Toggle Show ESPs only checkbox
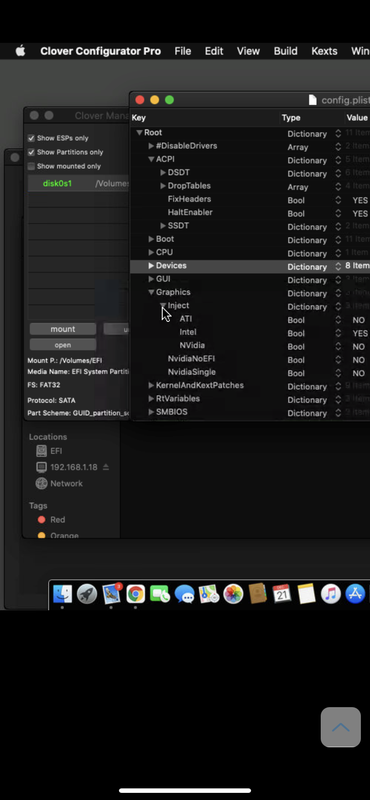370x800 pixels. [x=32, y=138]
